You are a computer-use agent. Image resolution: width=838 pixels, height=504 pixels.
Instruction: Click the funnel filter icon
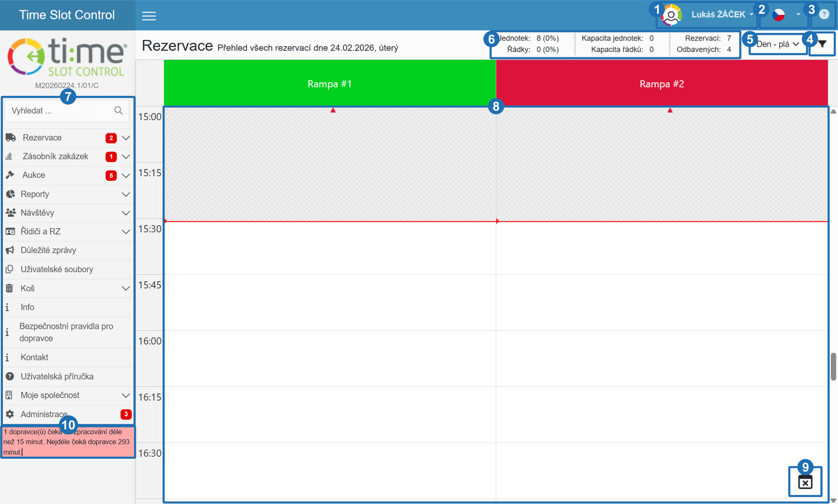pos(822,44)
